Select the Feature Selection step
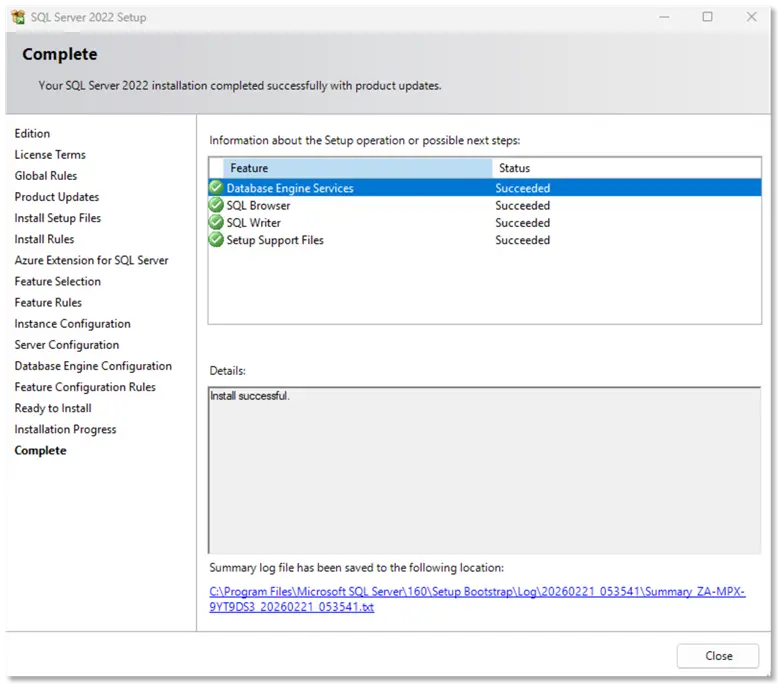The height and width of the screenshot is (688, 783). point(58,282)
